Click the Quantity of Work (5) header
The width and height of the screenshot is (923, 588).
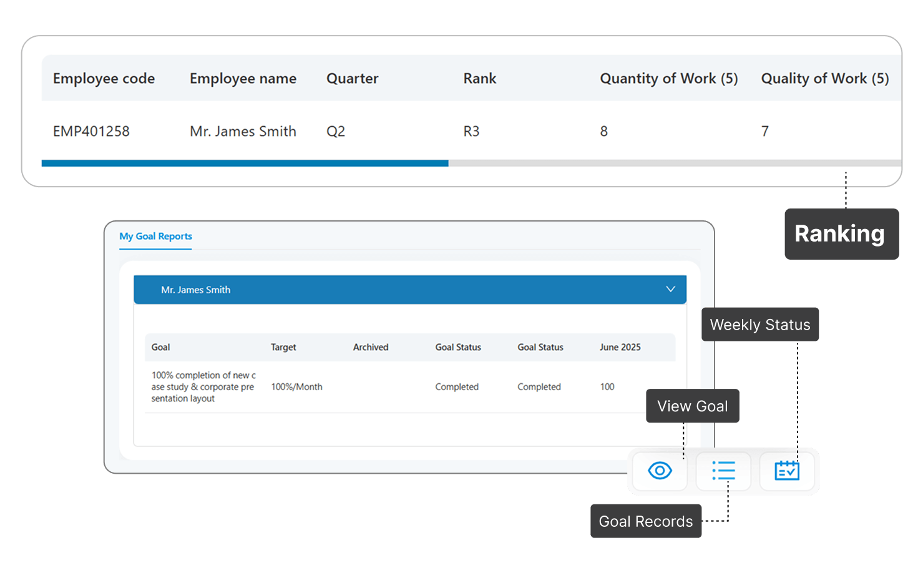[668, 79]
